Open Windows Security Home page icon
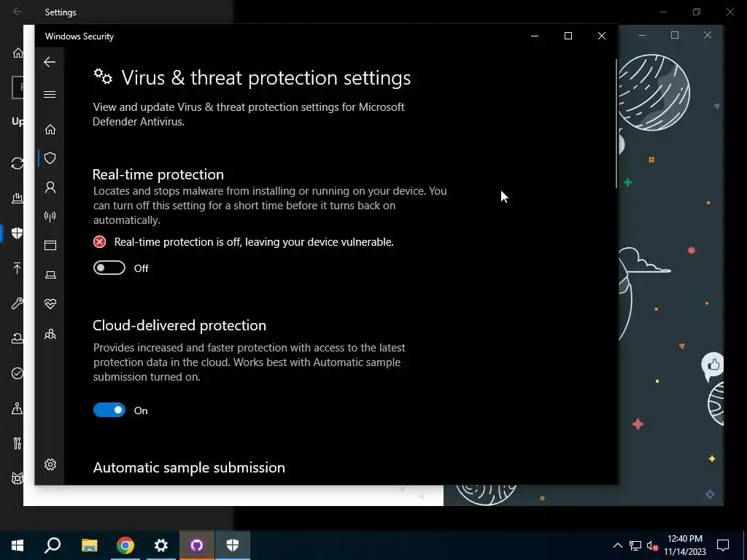Viewport: 747px width, 560px height. [x=50, y=130]
